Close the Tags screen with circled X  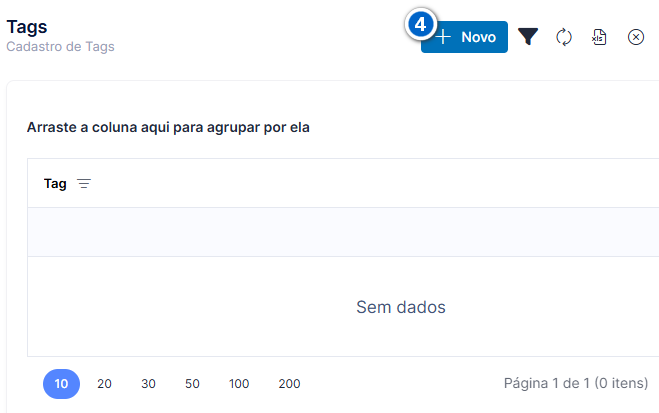(x=636, y=37)
